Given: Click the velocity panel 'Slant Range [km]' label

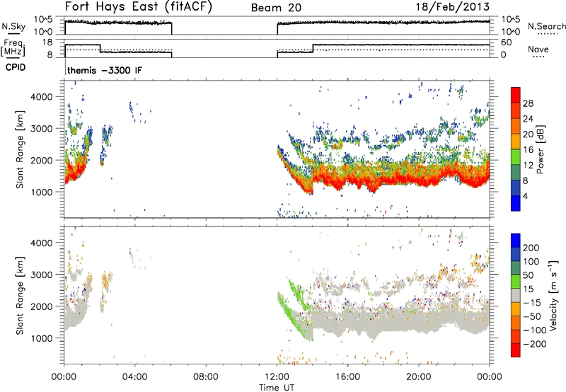Looking at the screenshot, I should coord(20,296).
